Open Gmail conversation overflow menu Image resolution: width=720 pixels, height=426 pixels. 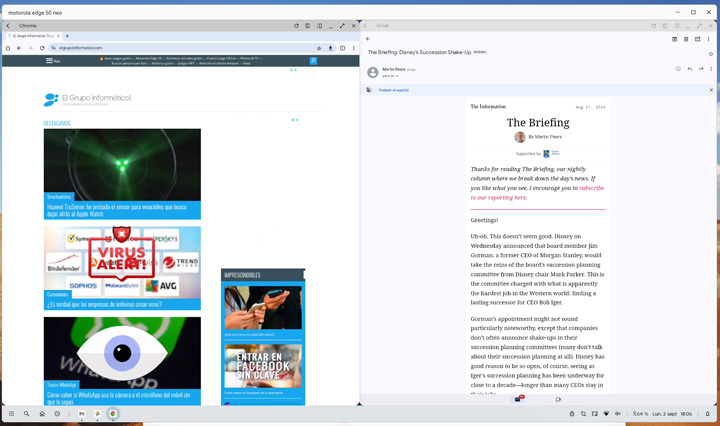(709, 39)
